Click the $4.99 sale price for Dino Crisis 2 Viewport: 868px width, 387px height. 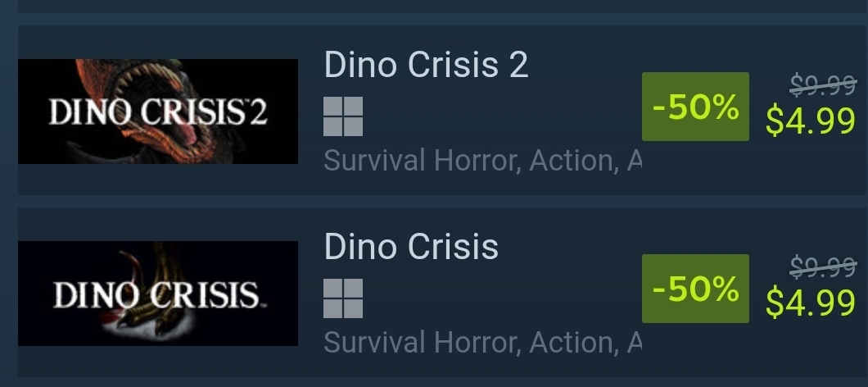click(x=811, y=121)
